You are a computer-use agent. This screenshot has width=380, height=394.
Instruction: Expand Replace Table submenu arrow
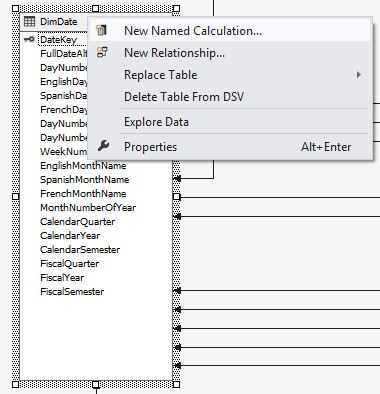359,75
